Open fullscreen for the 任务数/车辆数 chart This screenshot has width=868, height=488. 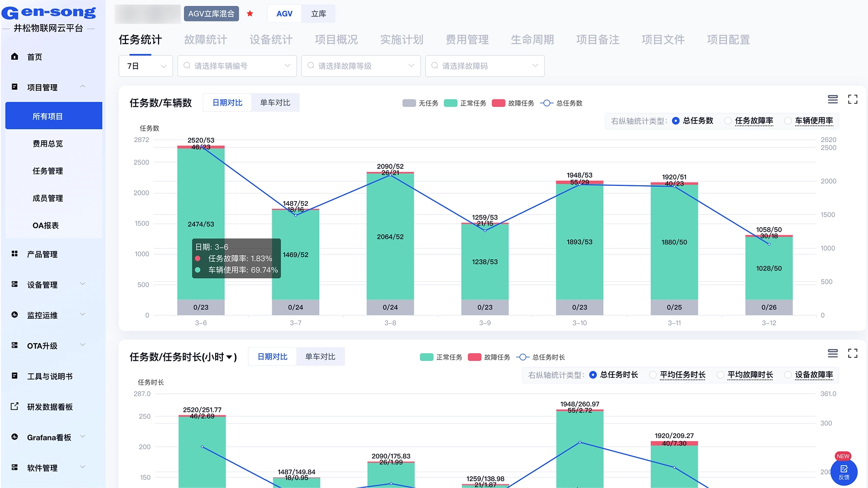point(852,100)
